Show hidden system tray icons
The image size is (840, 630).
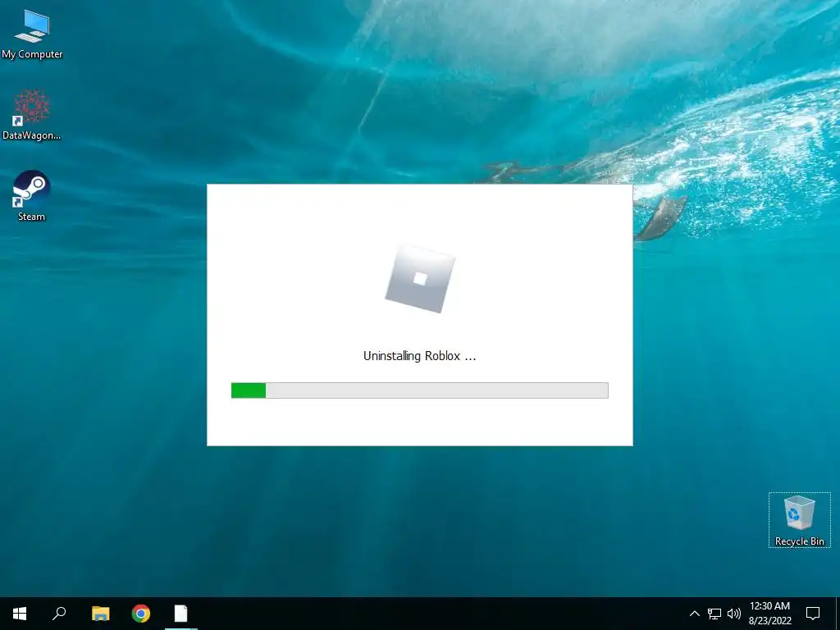(694, 614)
